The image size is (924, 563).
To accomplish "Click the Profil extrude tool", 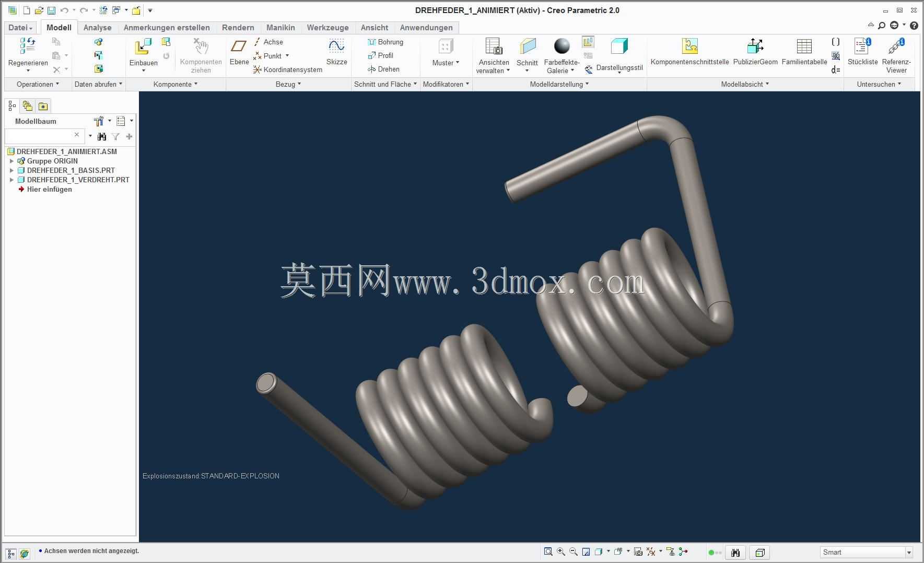I will pos(380,55).
